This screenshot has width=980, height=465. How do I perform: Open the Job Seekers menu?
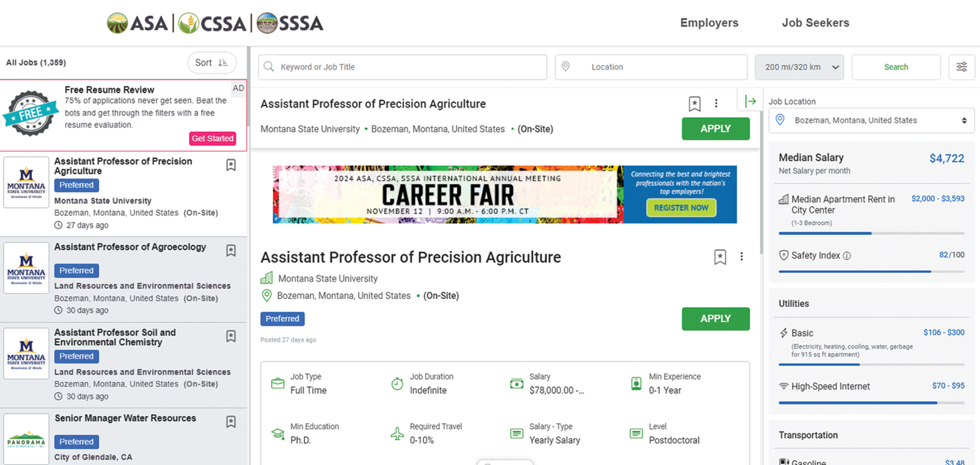(x=815, y=23)
